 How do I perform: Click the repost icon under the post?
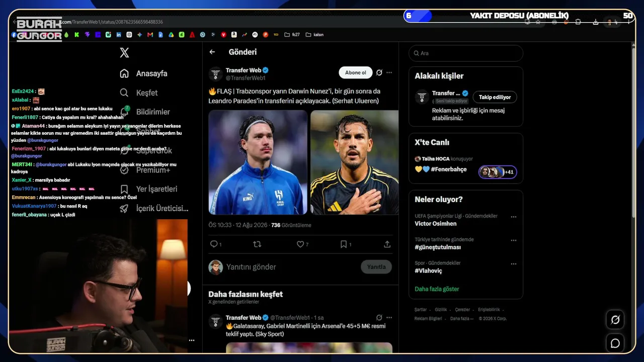[257, 244]
